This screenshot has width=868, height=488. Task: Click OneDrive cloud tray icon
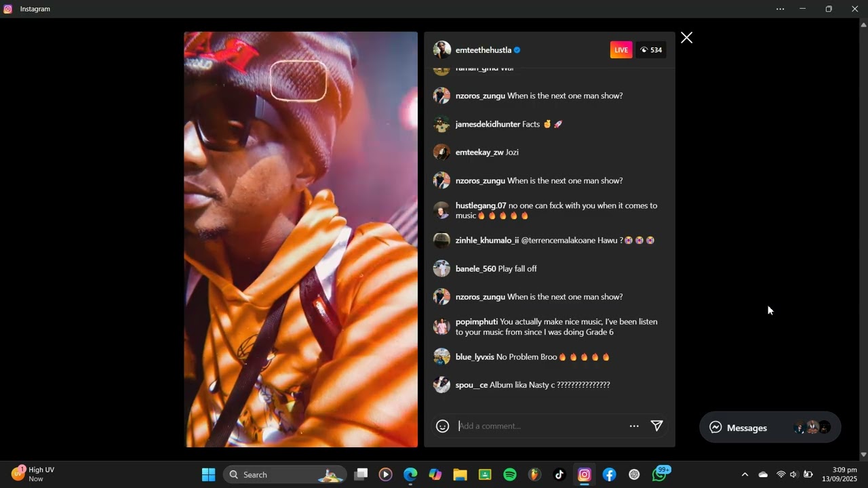763,474
